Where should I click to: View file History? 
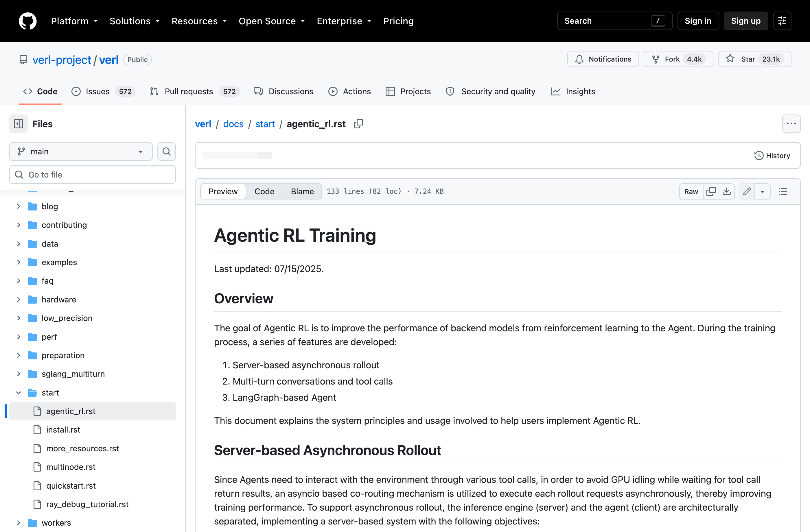pyautogui.click(x=772, y=156)
